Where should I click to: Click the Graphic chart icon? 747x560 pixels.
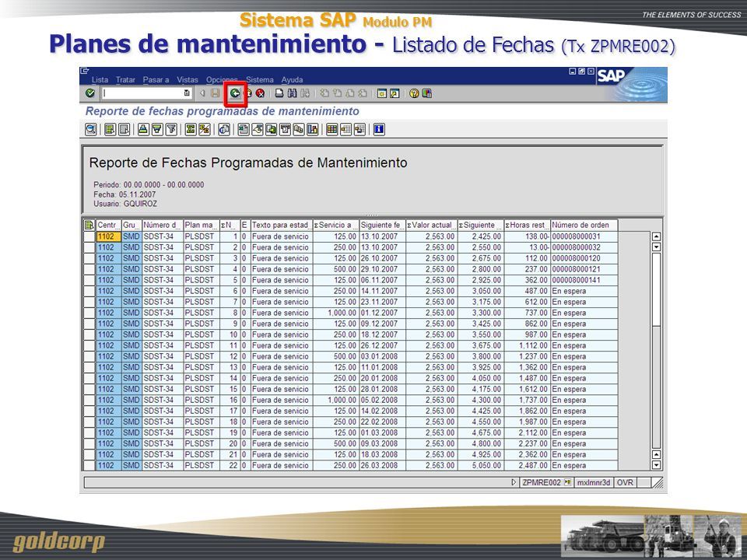pos(313,129)
